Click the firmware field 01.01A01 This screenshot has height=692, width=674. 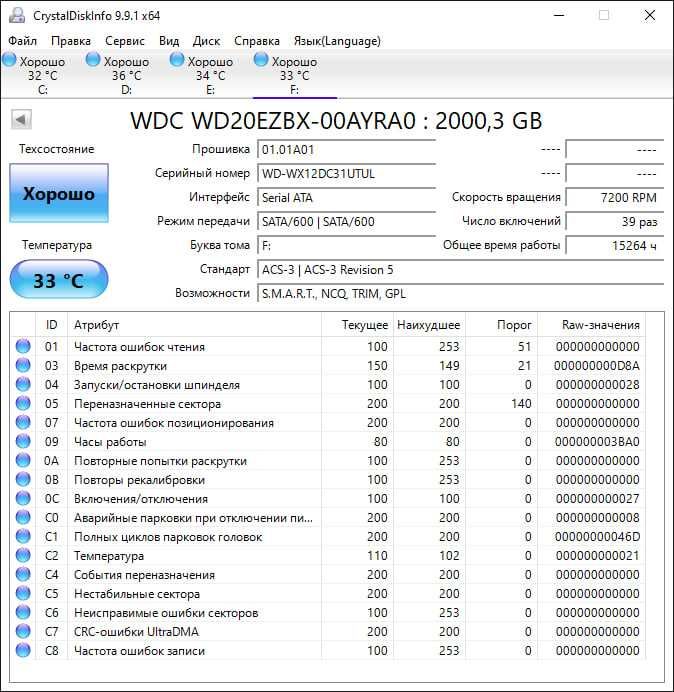346,150
